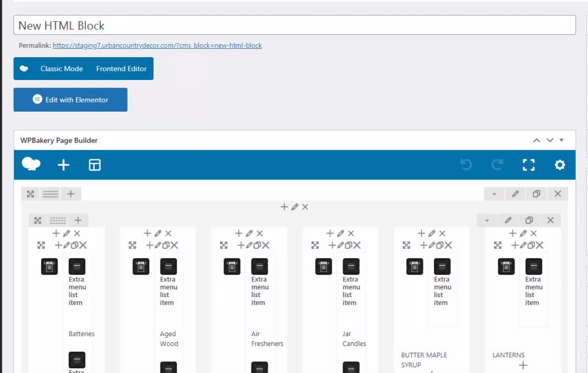Select the menu list icon in Batteries column
Image resolution: width=588 pixels, height=373 pixels.
(x=49, y=267)
